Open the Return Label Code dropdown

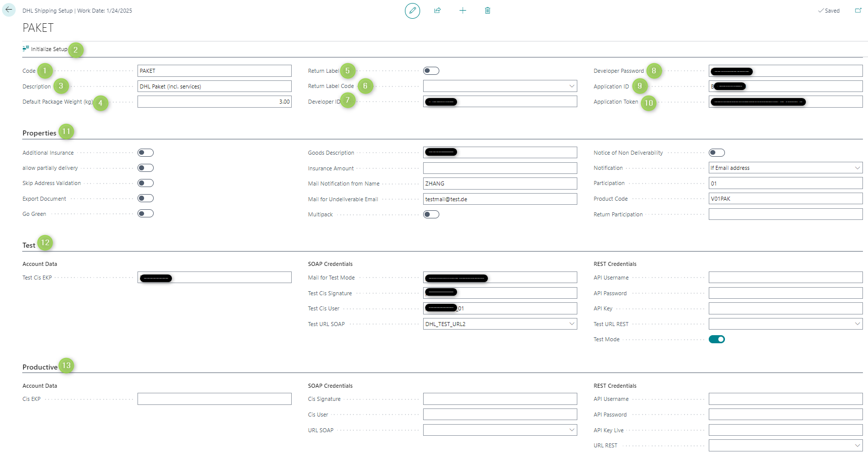point(572,86)
